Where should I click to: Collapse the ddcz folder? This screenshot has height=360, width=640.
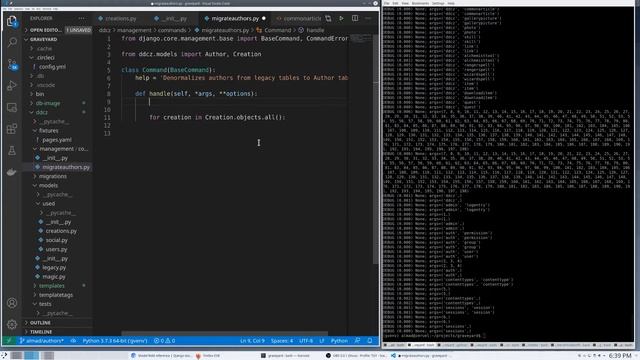click(x=42, y=112)
